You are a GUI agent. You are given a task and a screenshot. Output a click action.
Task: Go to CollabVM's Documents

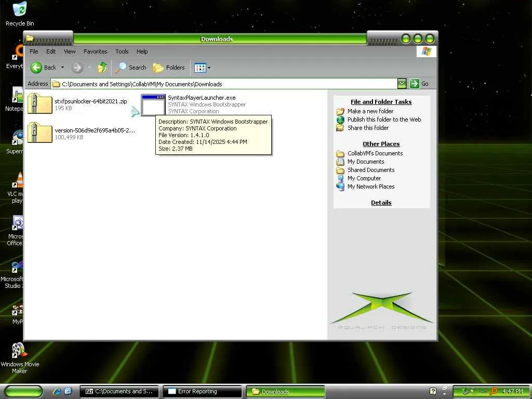[x=375, y=153]
